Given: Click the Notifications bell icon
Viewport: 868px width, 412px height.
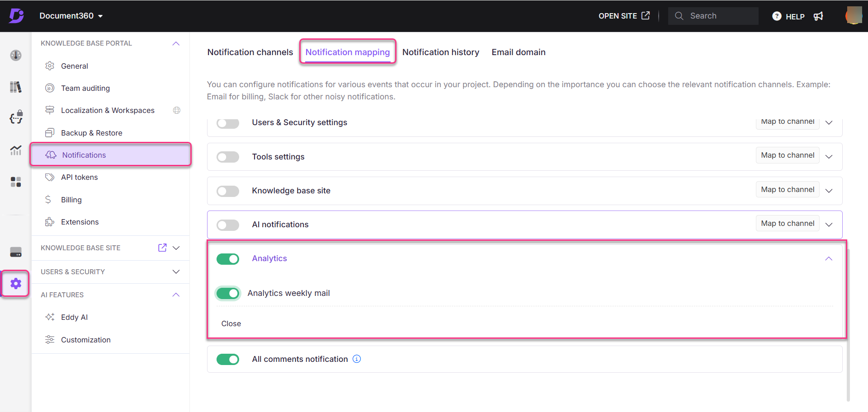Looking at the screenshot, I should pos(51,155).
